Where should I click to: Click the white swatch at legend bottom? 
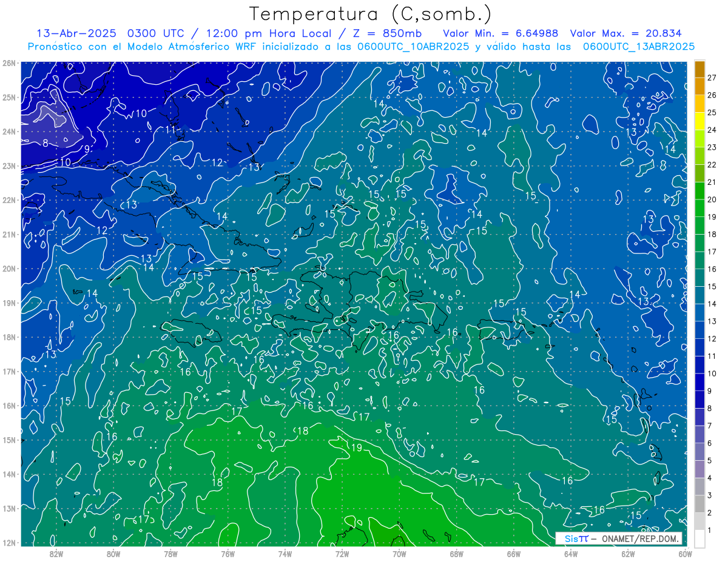point(700,538)
